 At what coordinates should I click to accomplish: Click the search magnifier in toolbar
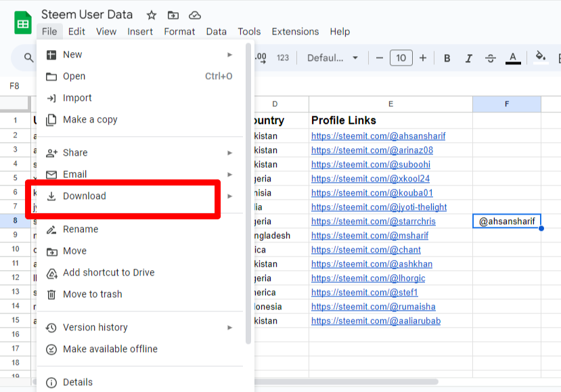pos(28,58)
